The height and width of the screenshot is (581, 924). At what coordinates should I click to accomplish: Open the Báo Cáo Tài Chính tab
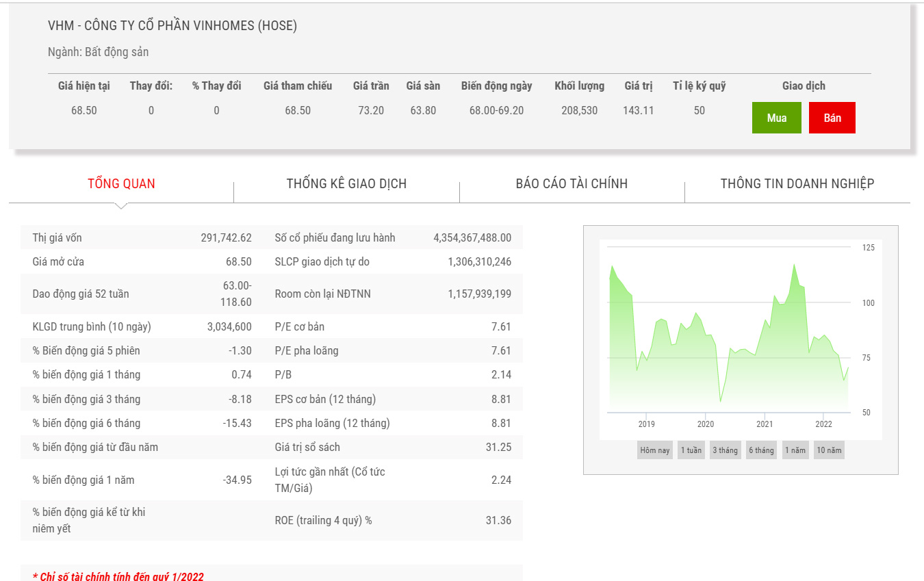pyautogui.click(x=572, y=183)
